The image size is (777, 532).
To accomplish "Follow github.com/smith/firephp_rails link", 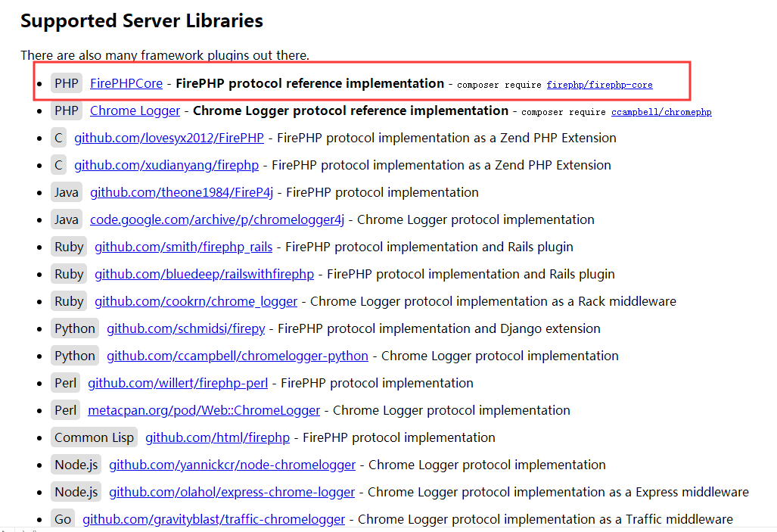I will 183,247.
